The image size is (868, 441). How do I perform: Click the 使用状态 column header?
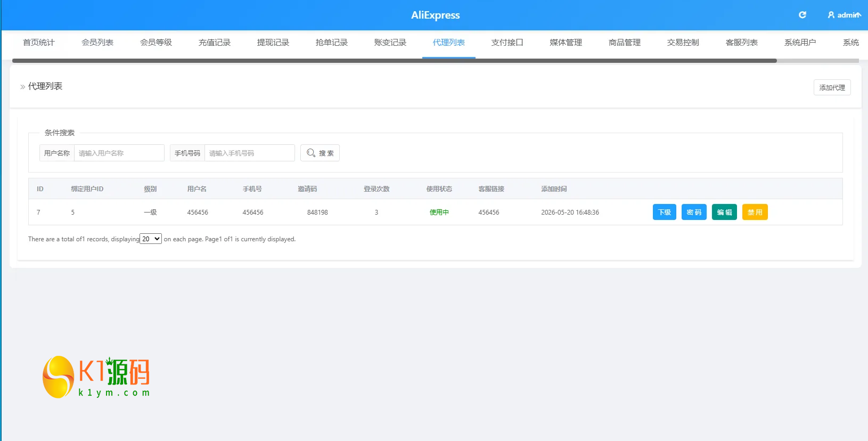pyautogui.click(x=439, y=189)
